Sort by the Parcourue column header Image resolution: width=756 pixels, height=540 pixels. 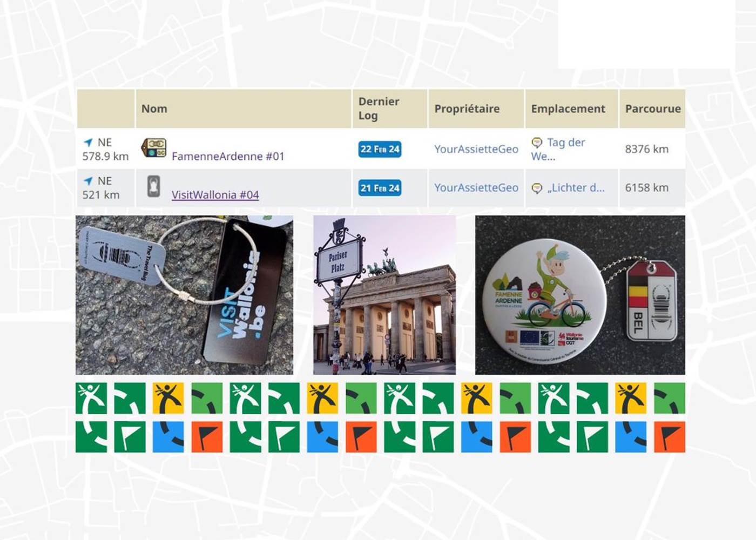[652, 109]
